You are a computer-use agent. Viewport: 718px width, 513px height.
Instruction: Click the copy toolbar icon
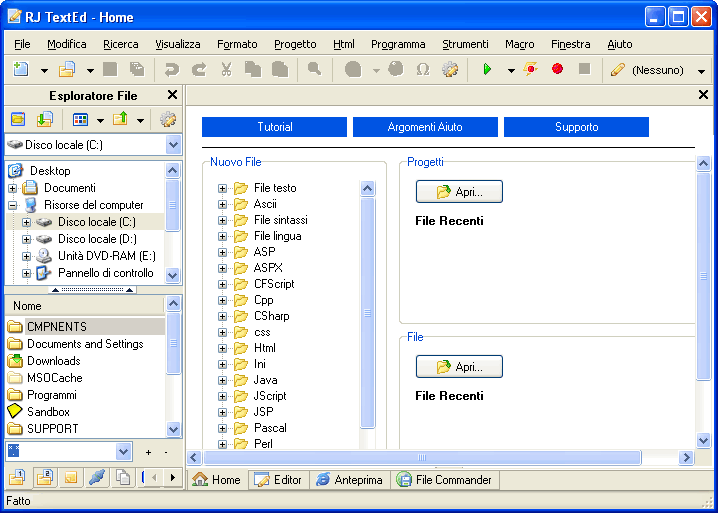(253, 70)
